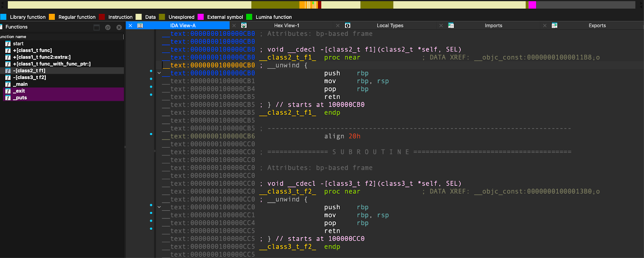Click the Exports tab icon

tap(554, 25)
